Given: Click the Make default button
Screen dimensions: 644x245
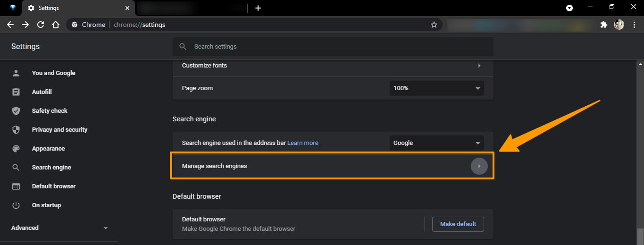Looking at the screenshot, I should (x=458, y=224).
